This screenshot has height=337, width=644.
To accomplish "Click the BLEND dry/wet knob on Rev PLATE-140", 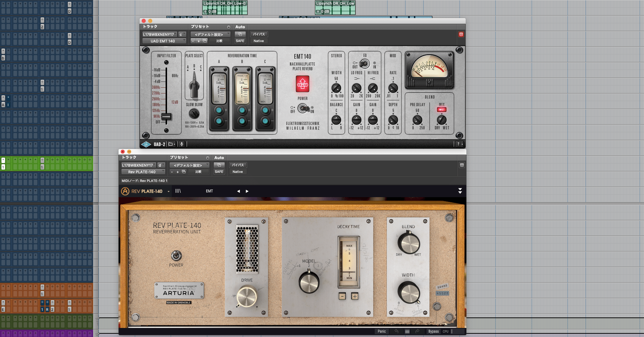I will pos(408,243).
